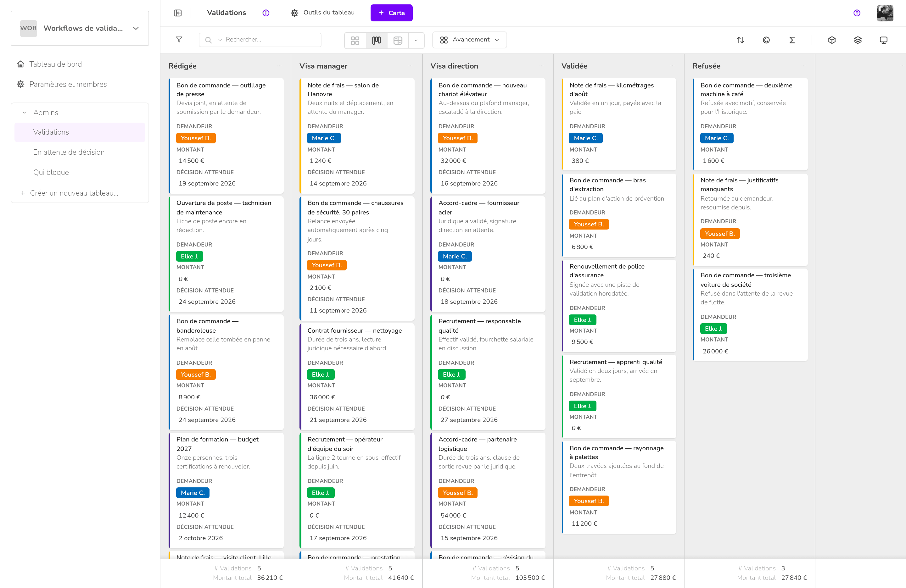906x588 pixels.
Task: Open card Recrutement — responsable qualité
Action: (x=488, y=372)
